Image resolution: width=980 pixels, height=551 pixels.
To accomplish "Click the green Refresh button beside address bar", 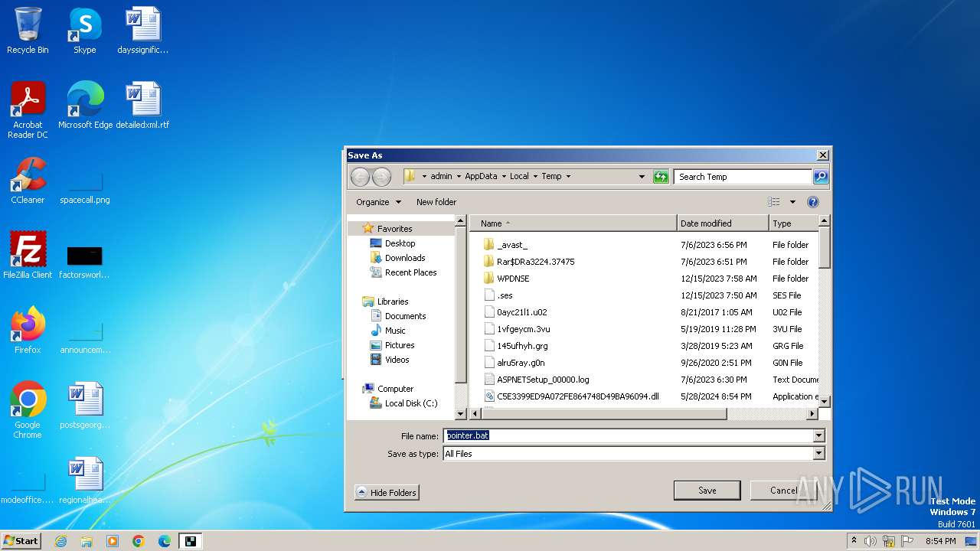I will [661, 177].
